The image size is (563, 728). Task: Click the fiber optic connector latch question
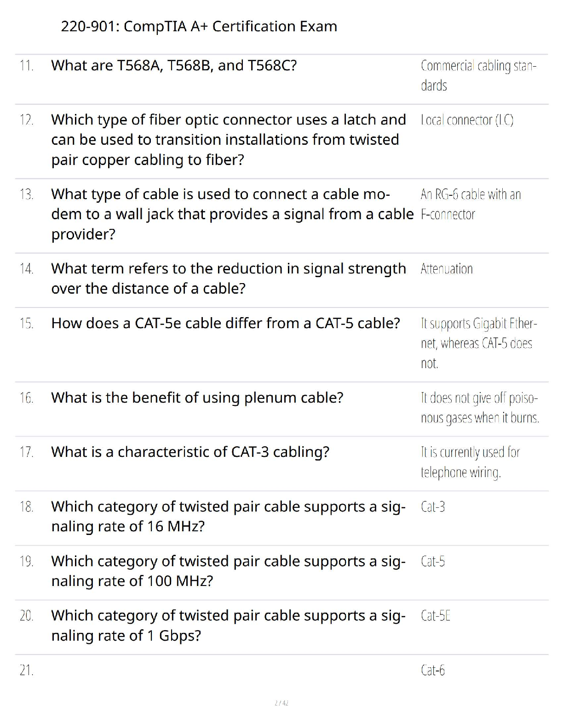tap(228, 140)
